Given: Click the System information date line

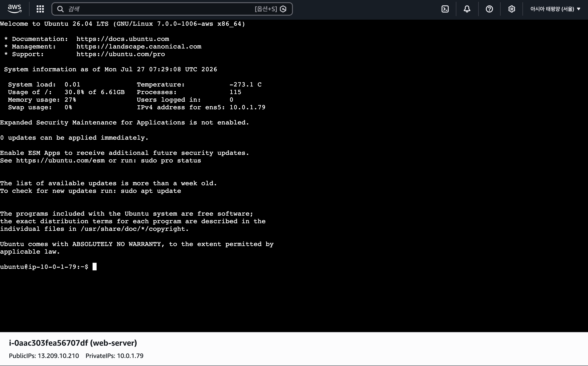Looking at the screenshot, I should coord(111,69).
